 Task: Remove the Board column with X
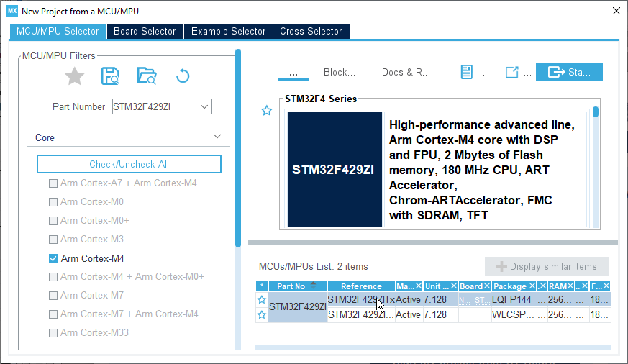tap(487, 286)
